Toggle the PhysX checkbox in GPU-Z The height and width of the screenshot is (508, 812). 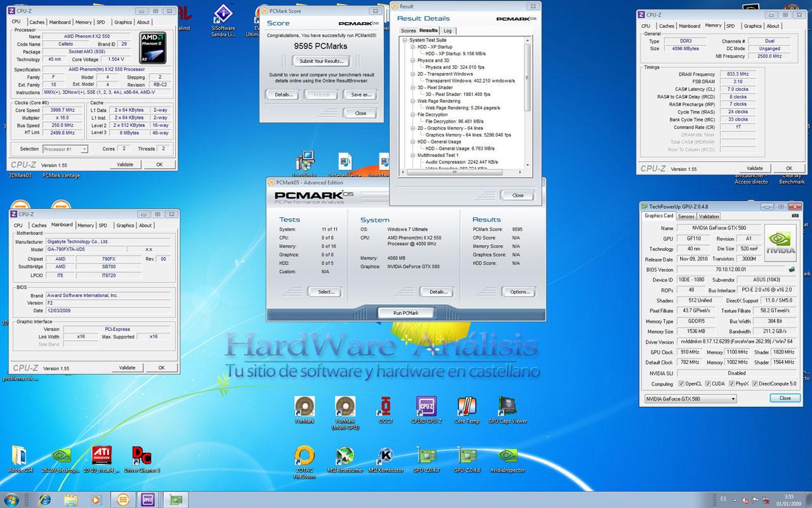pyautogui.click(x=732, y=384)
